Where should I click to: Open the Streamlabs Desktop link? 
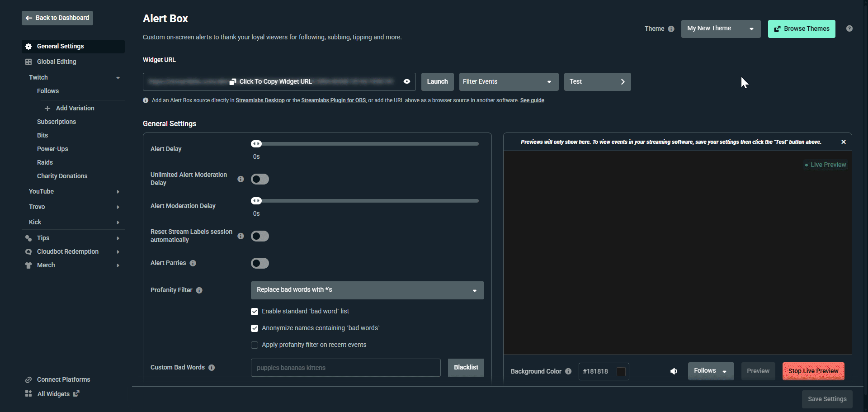(x=260, y=101)
